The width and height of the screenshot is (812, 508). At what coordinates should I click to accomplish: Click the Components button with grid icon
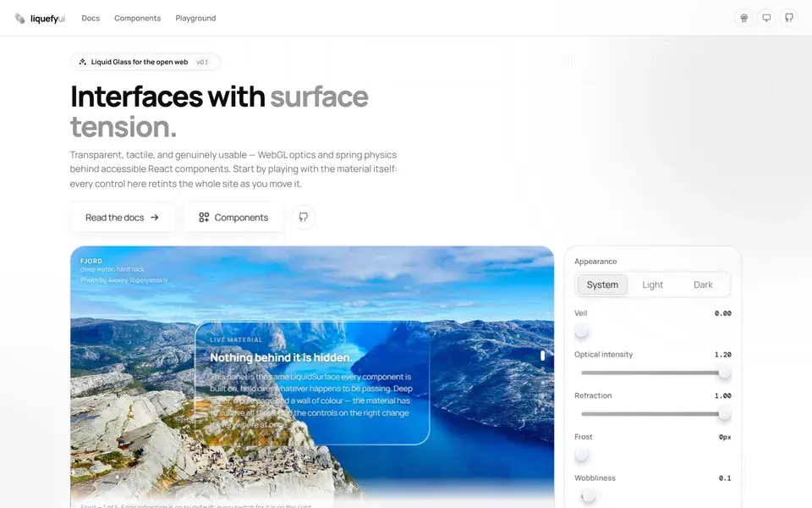coord(233,218)
